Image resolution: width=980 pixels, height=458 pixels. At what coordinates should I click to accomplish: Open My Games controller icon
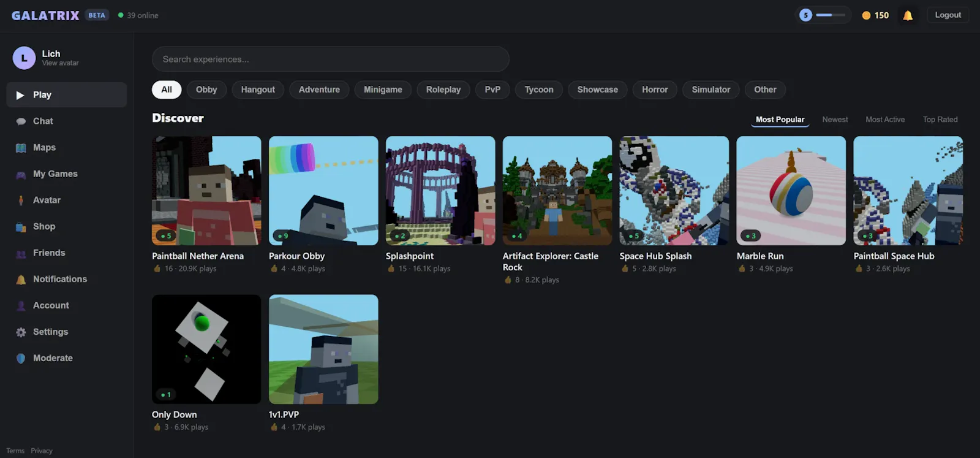[x=21, y=174]
